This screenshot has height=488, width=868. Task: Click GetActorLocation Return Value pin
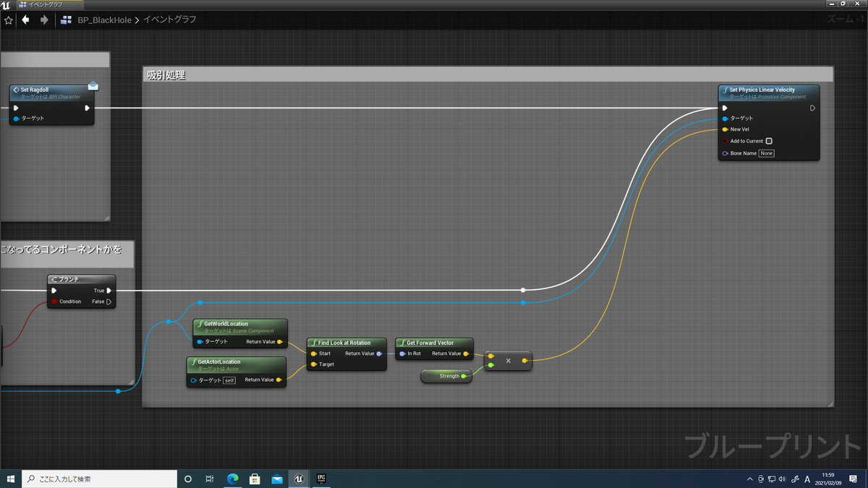tap(278, 380)
